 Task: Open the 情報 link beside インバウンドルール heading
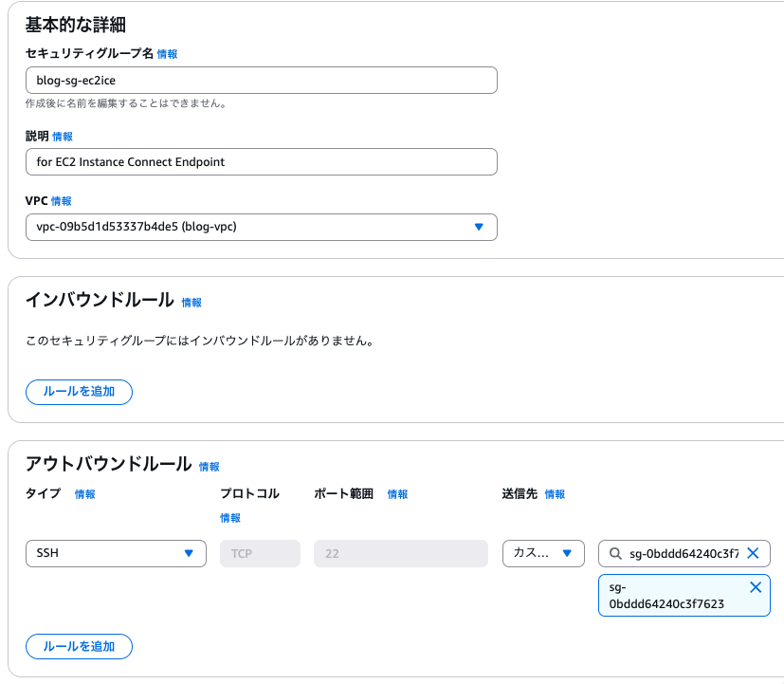[x=191, y=303]
